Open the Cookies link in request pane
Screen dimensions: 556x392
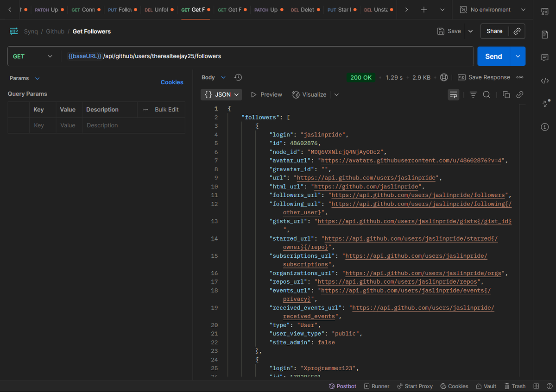pyautogui.click(x=172, y=82)
